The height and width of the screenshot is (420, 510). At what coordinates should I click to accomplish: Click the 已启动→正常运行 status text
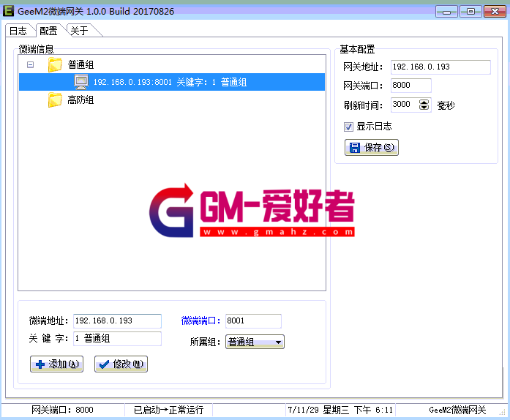[x=168, y=410]
